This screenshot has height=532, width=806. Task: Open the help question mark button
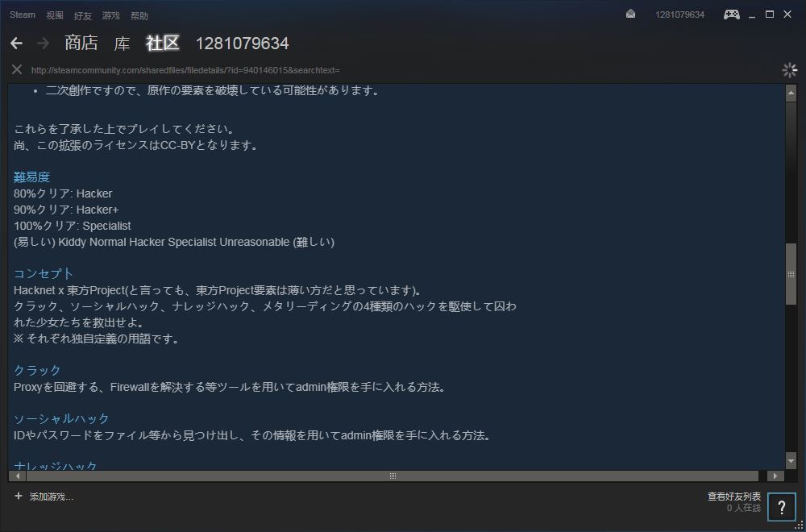click(x=781, y=507)
